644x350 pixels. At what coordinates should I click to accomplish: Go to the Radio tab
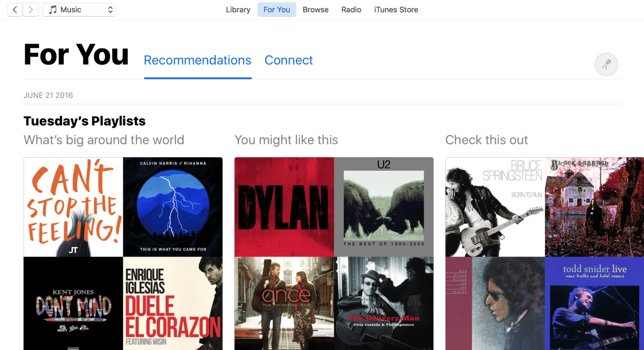click(351, 9)
